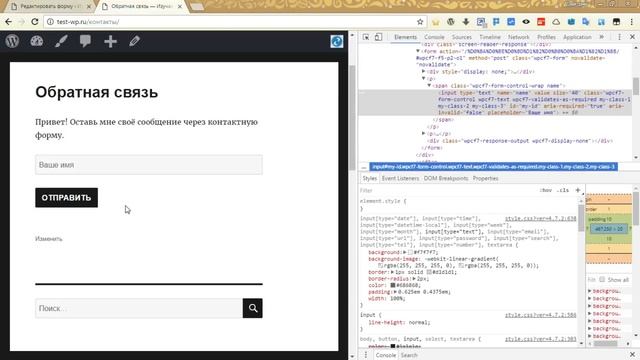The width and height of the screenshot is (640, 360).
Task: Click the #686868 text color swatch
Action: coord(393,285)
